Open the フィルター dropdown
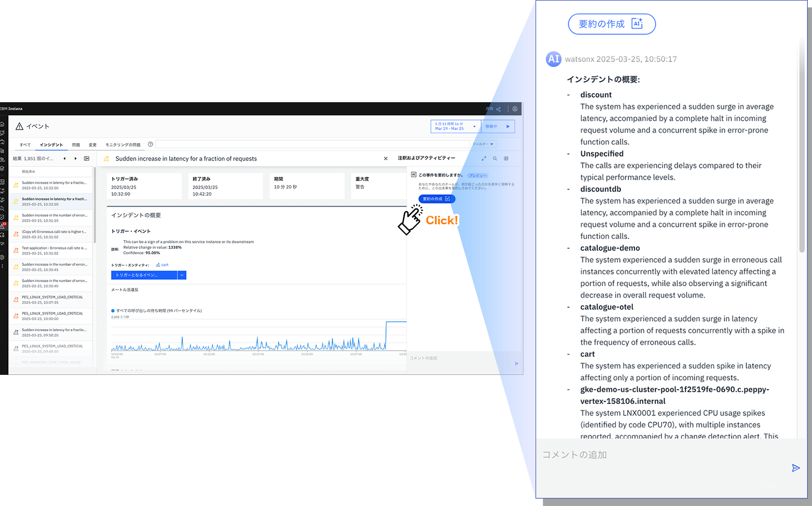The image size is (812, 506). pos(483,144)
